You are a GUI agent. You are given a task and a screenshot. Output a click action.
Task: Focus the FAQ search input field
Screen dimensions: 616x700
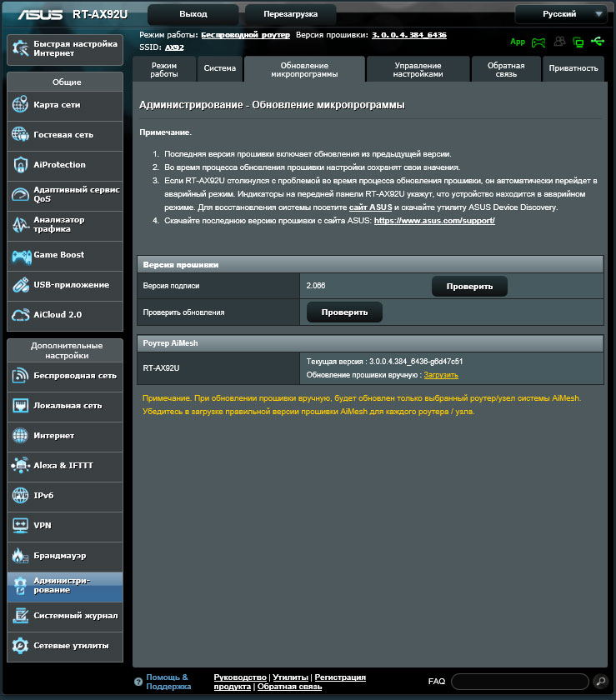point(520,682)
